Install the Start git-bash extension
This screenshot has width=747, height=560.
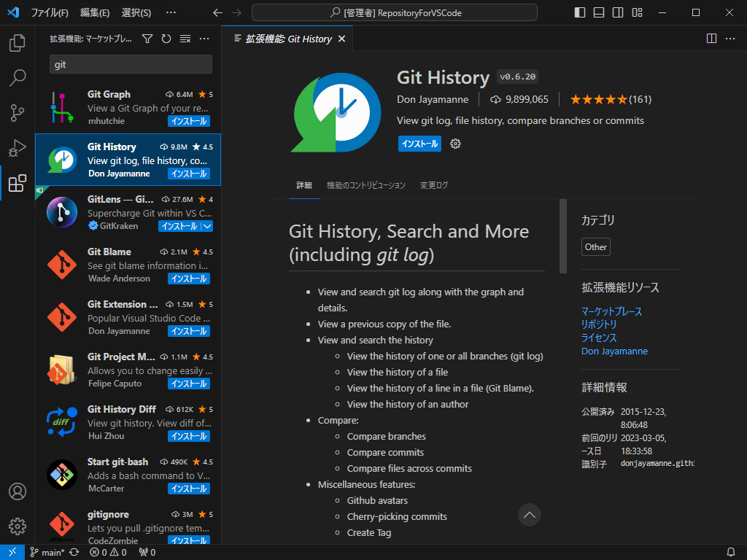189,489
